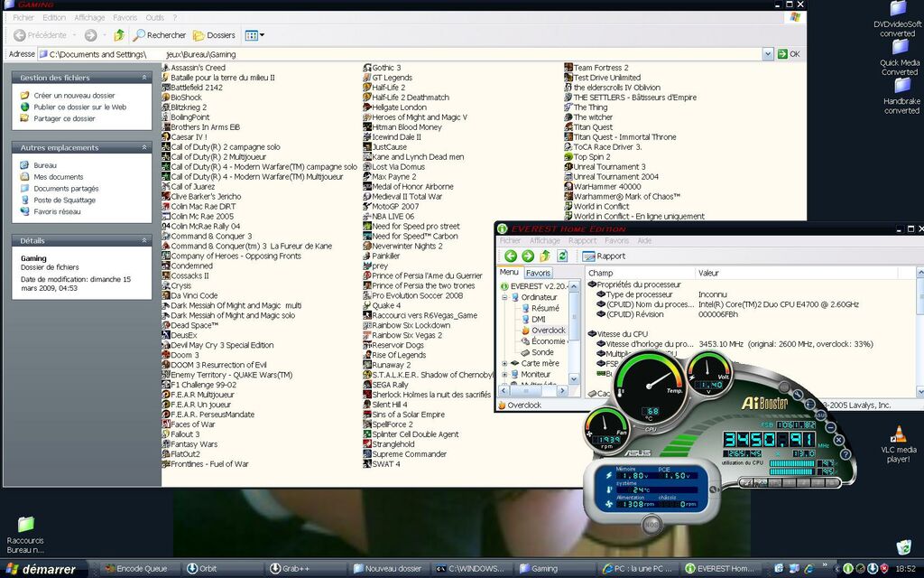Image resolution: width=924 pixels, height=578 pixels.
Task: Open the Affichage views dropdown in explorer toolbar
Action: (x=254, y=35)
